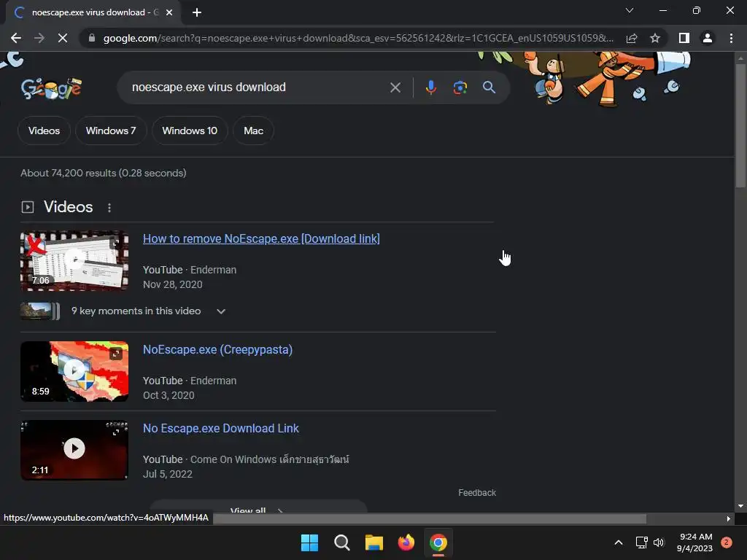
Task: Click the address bar URL
Action: pyautogui.click(x=358, y=38)
